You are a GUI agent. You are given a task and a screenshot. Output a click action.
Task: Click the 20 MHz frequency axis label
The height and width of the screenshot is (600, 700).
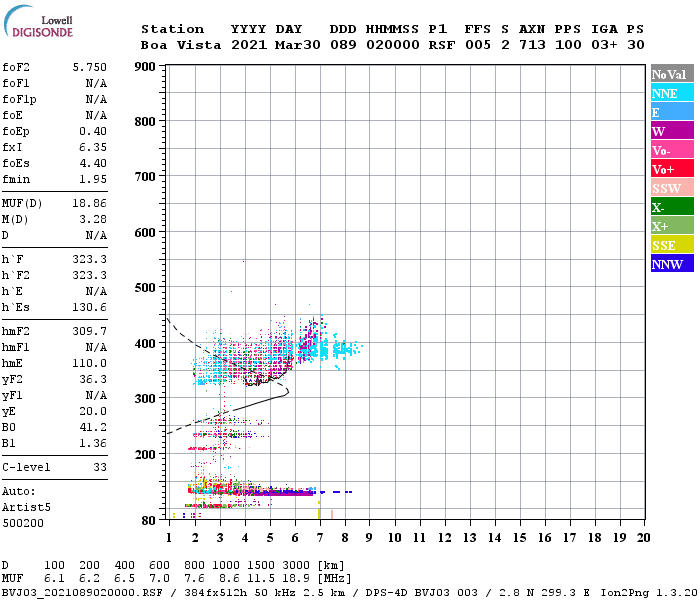[643, 538]
